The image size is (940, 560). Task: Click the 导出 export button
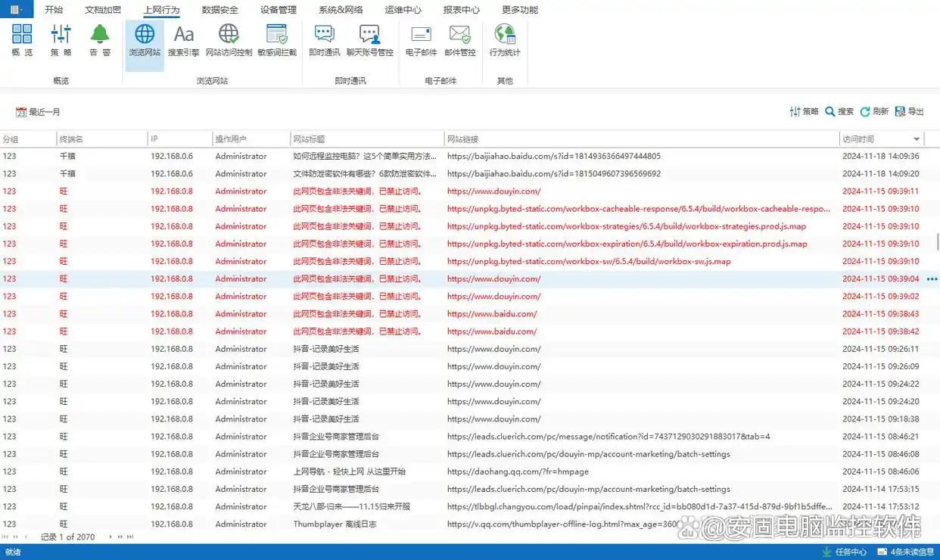pos(909,111)
